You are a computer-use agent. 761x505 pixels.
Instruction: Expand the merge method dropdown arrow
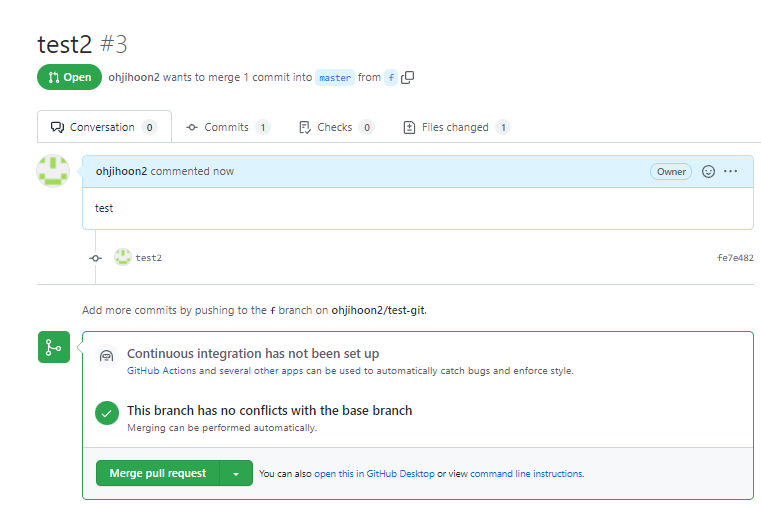[x=236, y=473]
